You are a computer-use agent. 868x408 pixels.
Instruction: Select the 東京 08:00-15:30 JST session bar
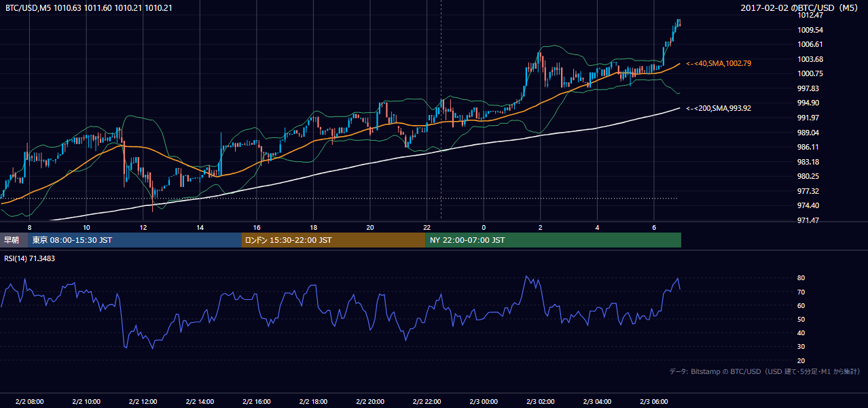[134, 240]
